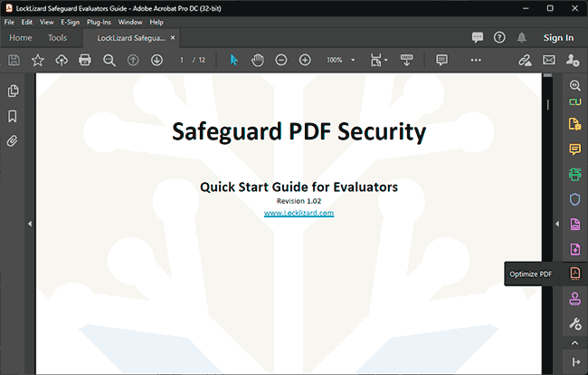588x375 pixels.
Task: Click the Sign In button
Action: click(x=558, y=37)
